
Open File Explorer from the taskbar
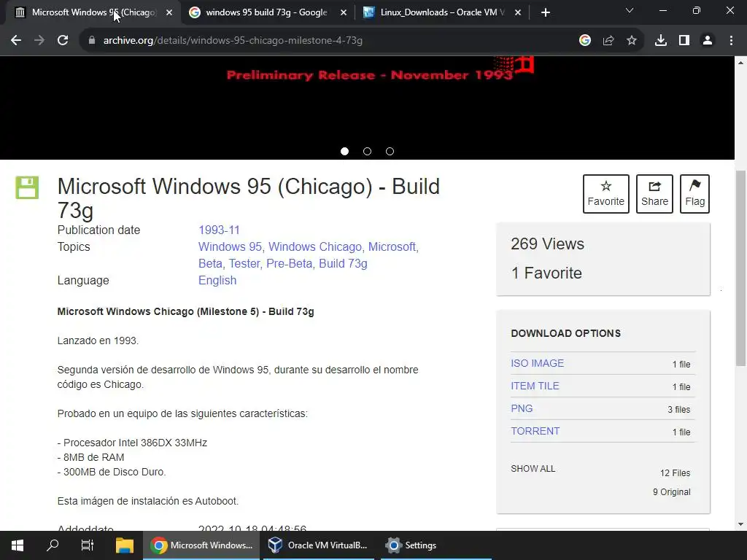pos(125,545)
